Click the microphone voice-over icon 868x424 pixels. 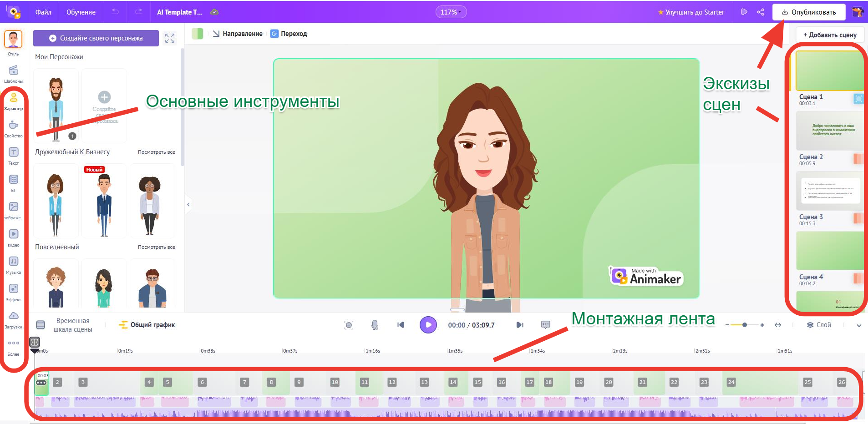tap(375, 325)
